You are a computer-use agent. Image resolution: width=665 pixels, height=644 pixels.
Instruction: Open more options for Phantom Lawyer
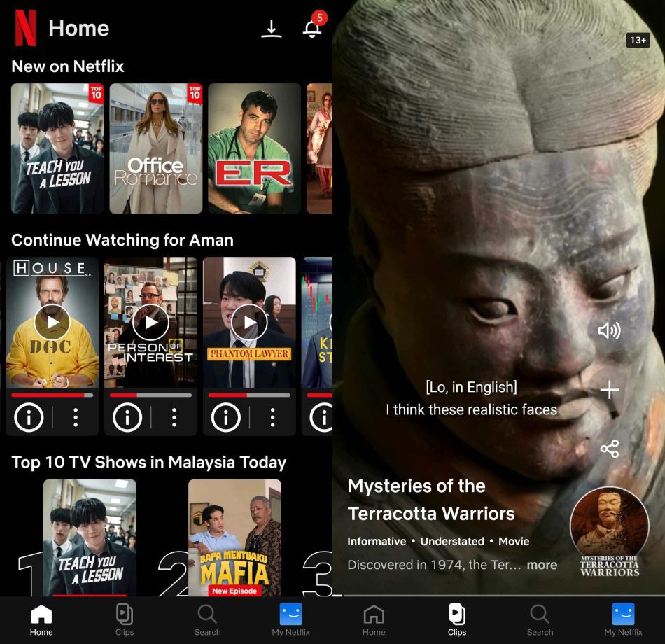tap(272, 417)
